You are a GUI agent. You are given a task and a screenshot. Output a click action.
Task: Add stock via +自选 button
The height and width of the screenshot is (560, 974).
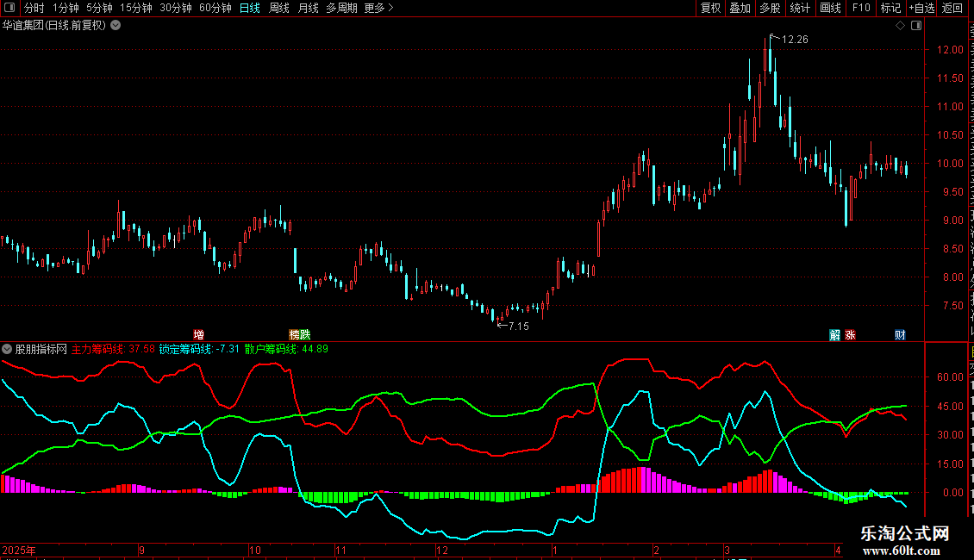coord(921,8)
